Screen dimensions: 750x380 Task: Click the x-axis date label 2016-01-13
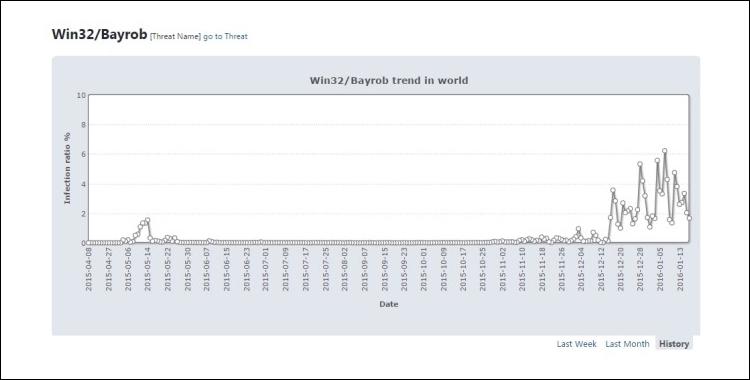pos(679,269)
